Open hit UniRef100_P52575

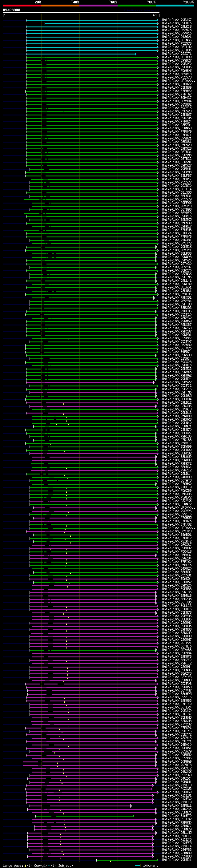tap(177, 30)
